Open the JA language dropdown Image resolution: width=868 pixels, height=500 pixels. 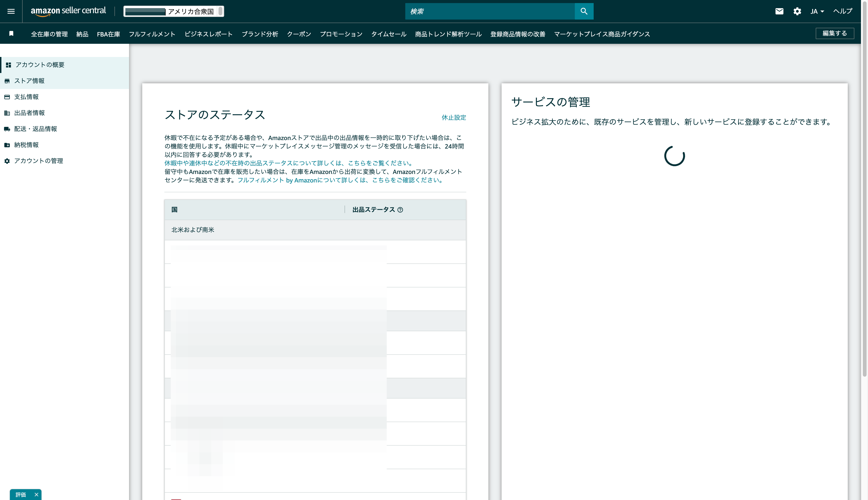(817, 11)
